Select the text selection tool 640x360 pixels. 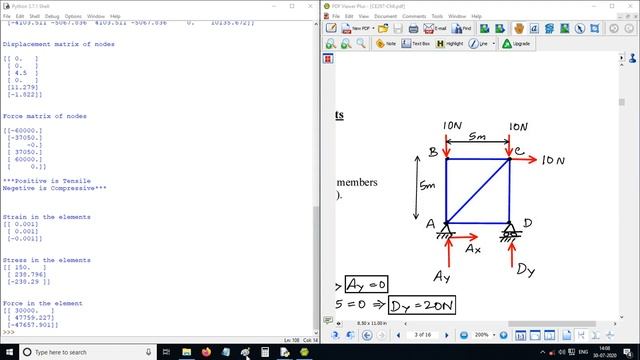[534, 28]
